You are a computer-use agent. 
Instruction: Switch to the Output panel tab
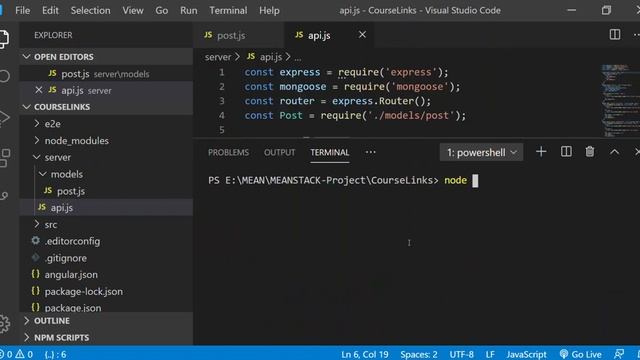coord(279,152)
